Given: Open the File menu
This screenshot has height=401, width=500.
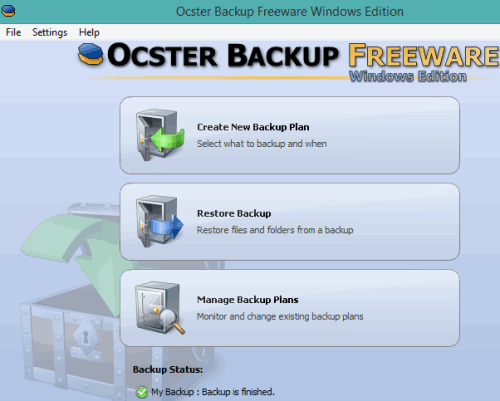Looking at the screenshot, I should click(13, 32).
